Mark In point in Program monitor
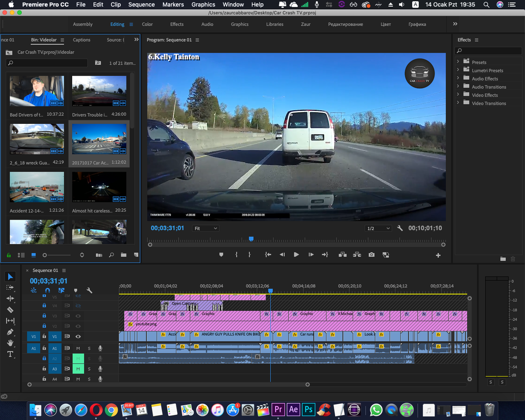Viewport: 525px width, 420px height. [236, 255]
